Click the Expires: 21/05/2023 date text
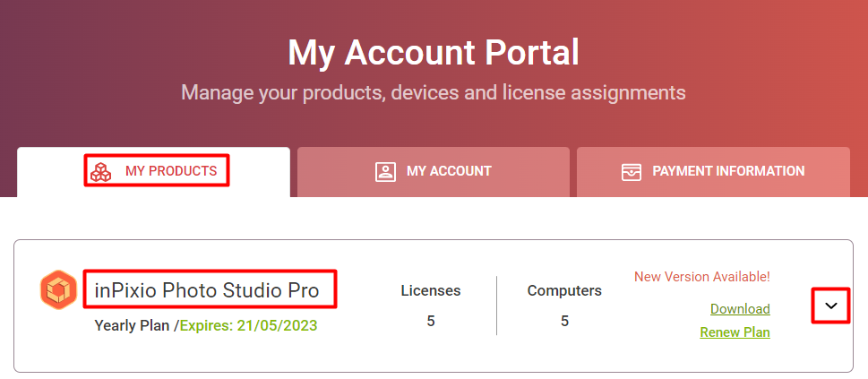The width and height of the screenshot is (868, 379). tap(249, 325)
